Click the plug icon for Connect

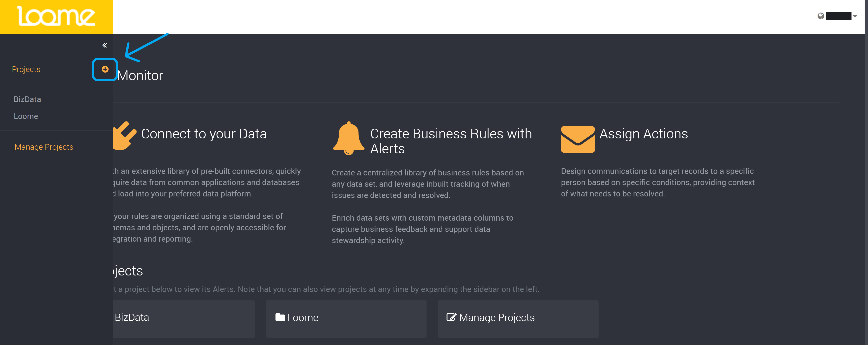coord(125,136)
